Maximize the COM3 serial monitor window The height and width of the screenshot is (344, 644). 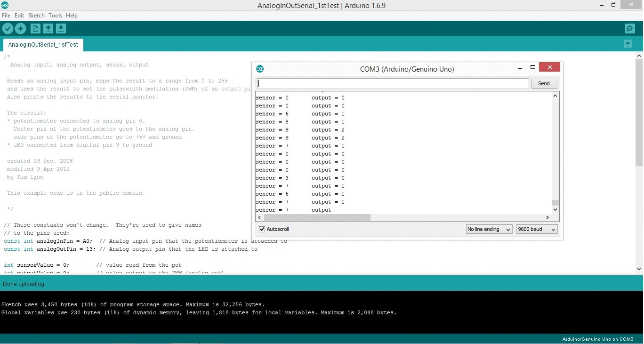click(533, 67)
